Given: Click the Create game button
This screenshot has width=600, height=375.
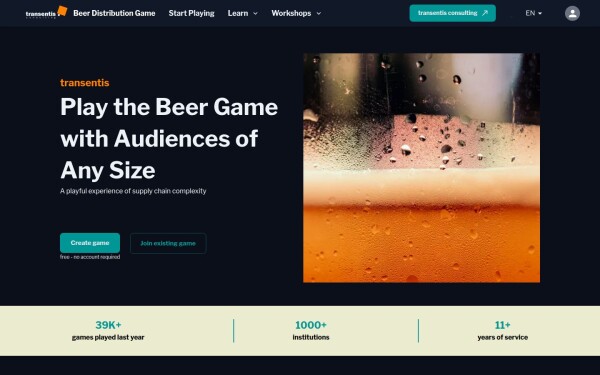Looking at the screenshot, I should click(90, 243).
